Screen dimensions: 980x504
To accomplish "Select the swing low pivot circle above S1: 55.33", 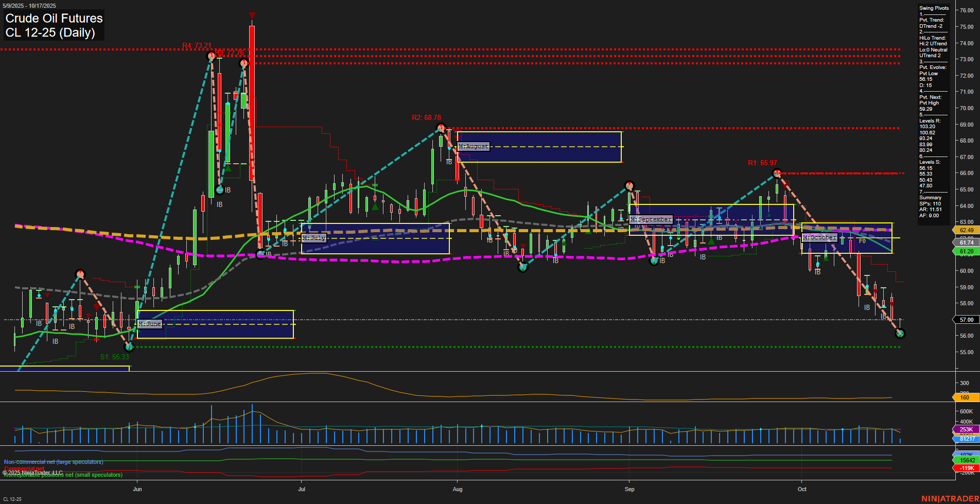I will point(130,346).
